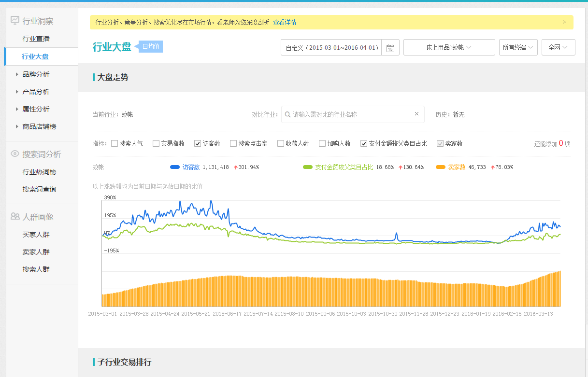Open the 所有终端 dropdown
The image size is (588, 377).
[518, 47]
